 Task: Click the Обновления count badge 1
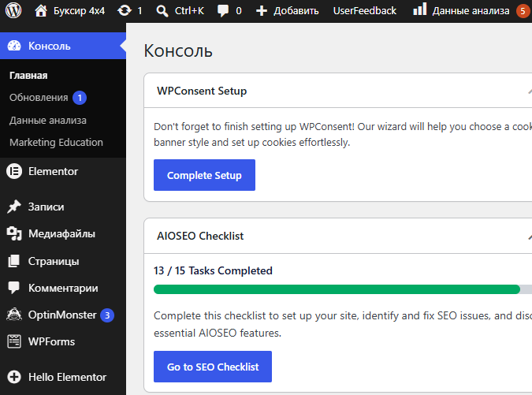(x=80, y=98)
